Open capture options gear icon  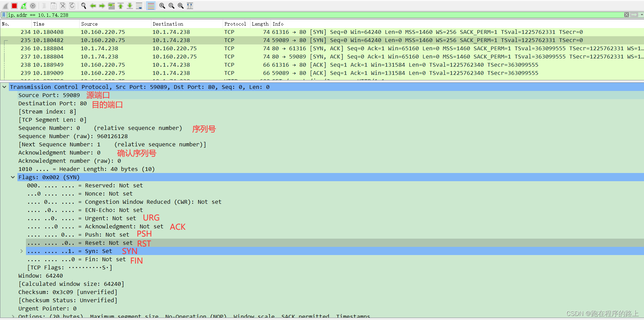pyautogui.click(x=33, y=6)
